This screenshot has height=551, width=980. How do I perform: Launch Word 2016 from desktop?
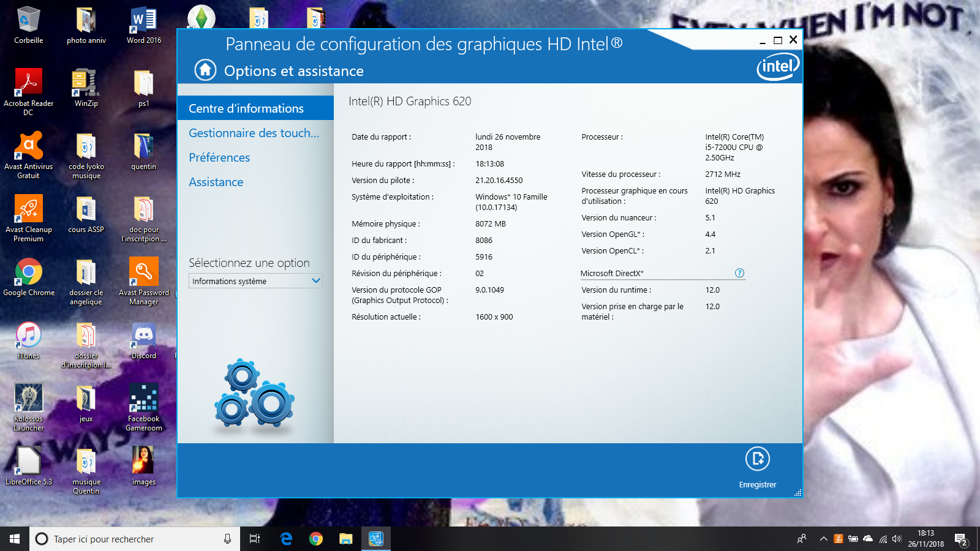[144, 26]
